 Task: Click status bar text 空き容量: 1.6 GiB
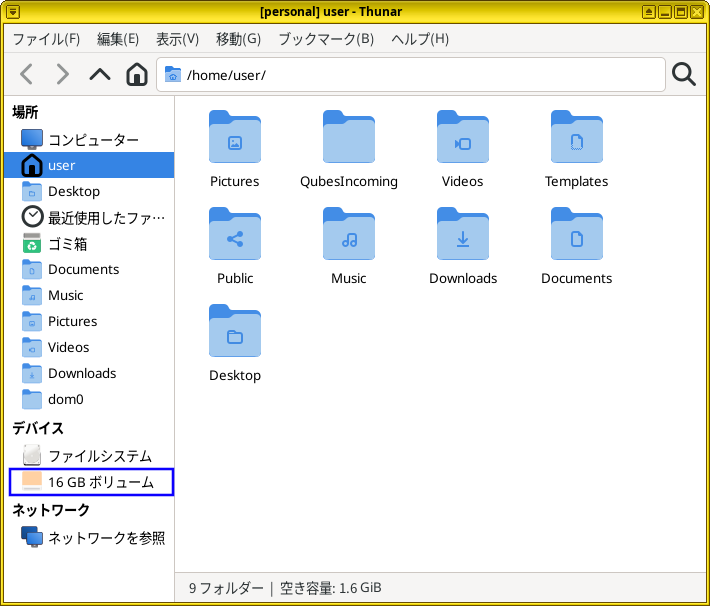click(331, 588)
